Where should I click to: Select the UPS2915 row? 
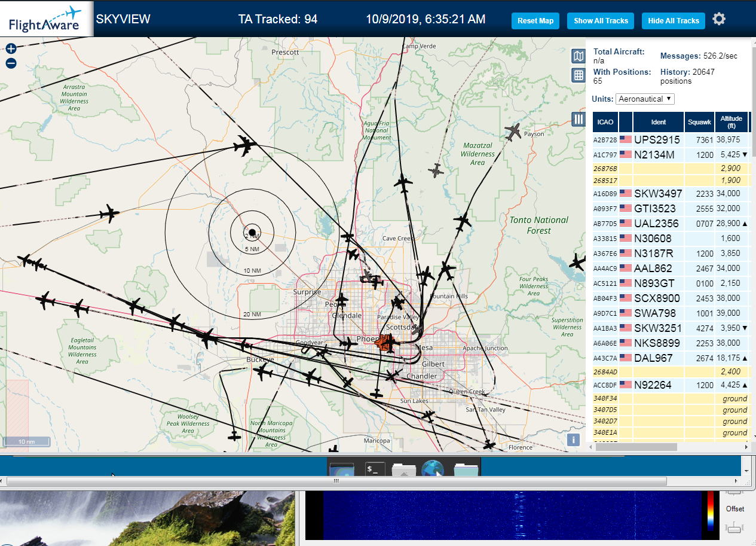671,139
